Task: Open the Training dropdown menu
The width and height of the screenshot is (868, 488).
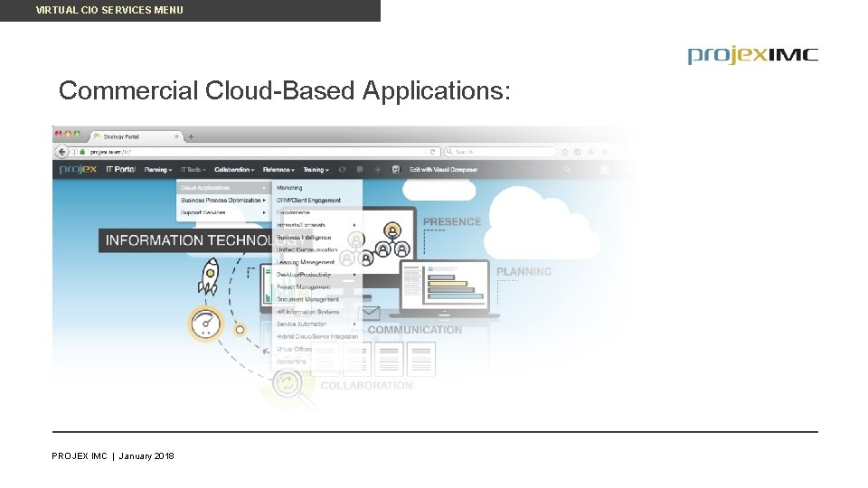Action: pyautogui.click(x=316, y=170)
